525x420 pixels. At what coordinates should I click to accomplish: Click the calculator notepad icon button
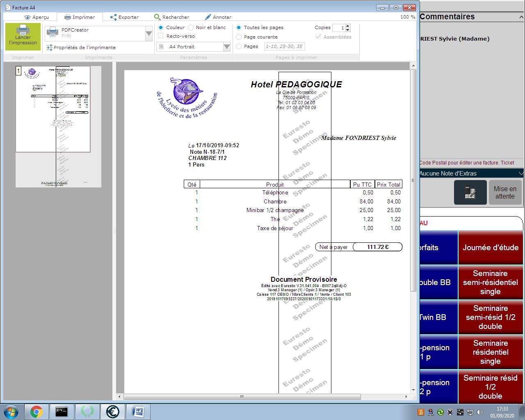[470, 192]
